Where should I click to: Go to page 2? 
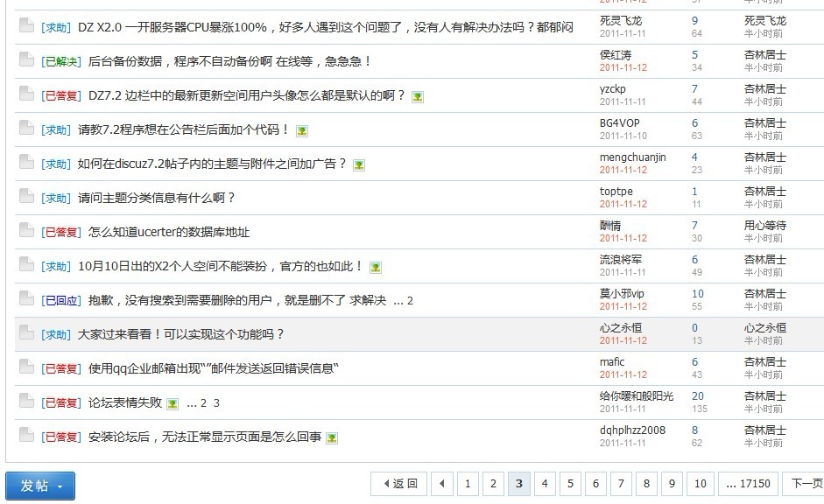494,484
